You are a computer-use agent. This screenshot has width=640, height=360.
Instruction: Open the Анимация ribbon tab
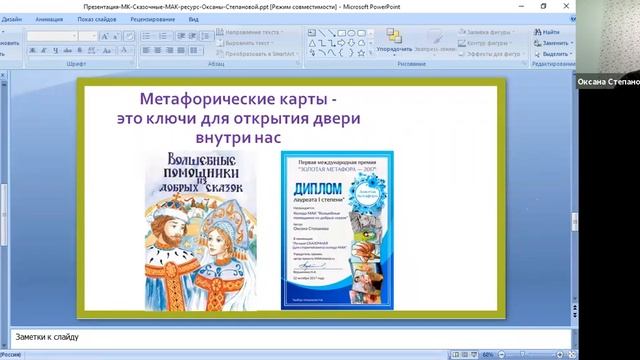point(49,19)
